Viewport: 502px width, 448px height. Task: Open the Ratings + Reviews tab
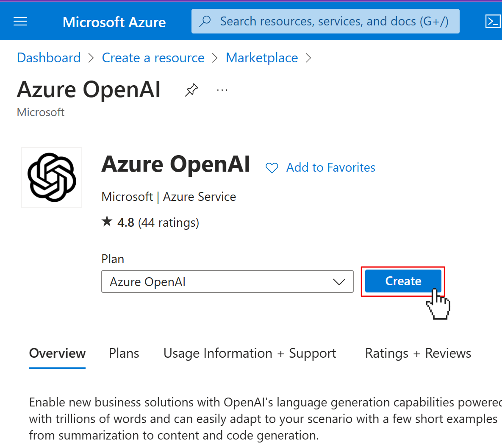point(418,353)
